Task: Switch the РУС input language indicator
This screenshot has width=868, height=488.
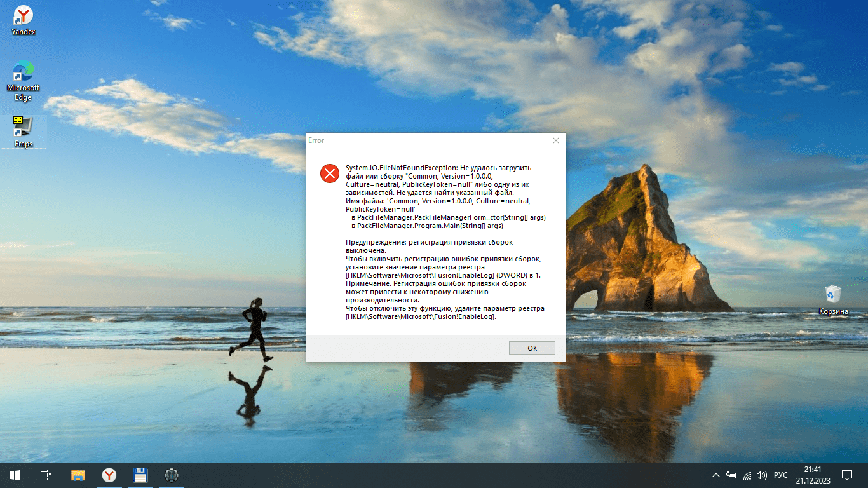Action: [x=781, y=475]
